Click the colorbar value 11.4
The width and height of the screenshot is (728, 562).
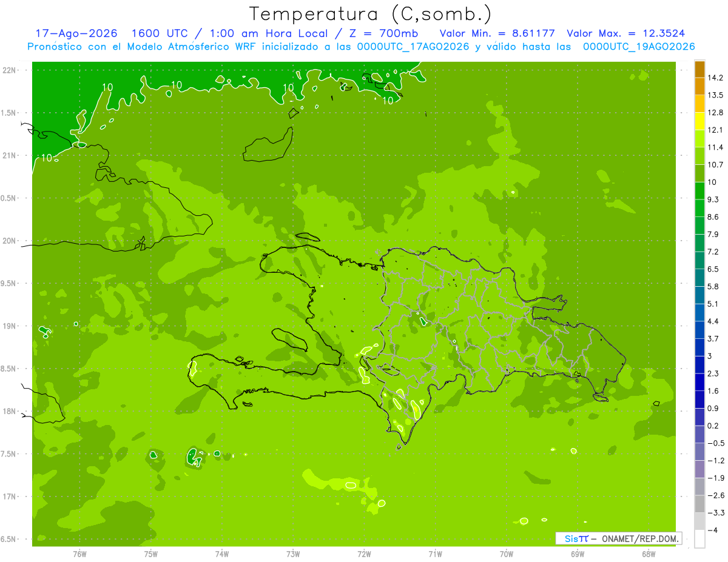click(x=715, y=147)
